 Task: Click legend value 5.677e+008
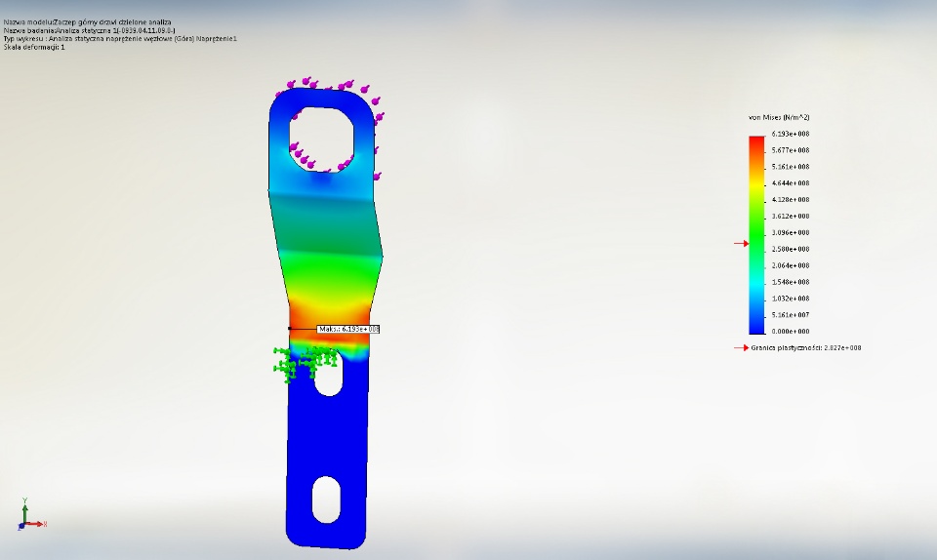(x=790, y=150)
